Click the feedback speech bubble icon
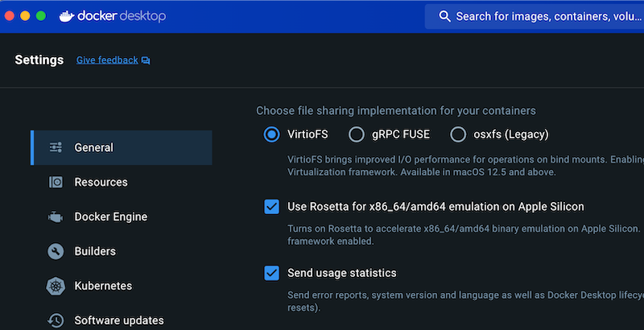This screenshot has height=330, width=644. point(146,60)
